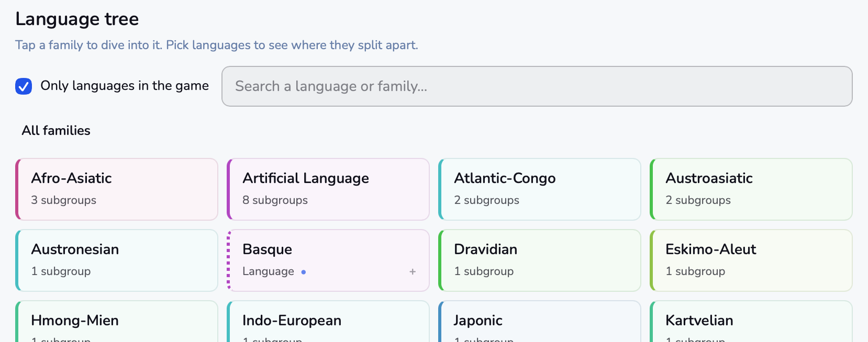
Task: Click the All families breadcrumb
Action: pyautogui.click(x=56, y=130)
